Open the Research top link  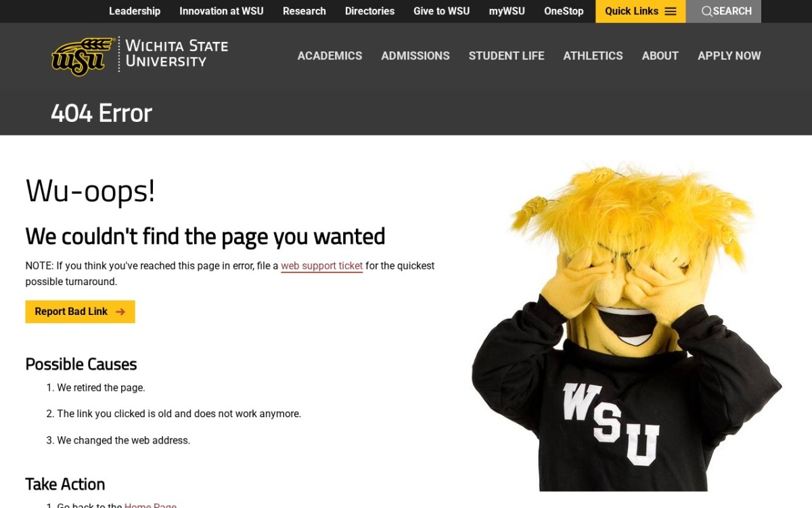[304, 12]
